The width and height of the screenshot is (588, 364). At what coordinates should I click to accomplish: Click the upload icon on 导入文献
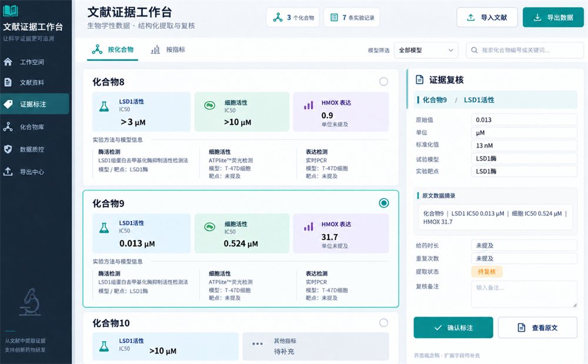click(x=470, y=17)
